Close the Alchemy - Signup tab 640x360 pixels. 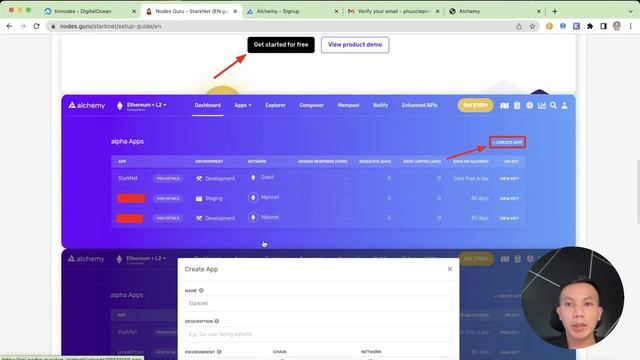336,11
